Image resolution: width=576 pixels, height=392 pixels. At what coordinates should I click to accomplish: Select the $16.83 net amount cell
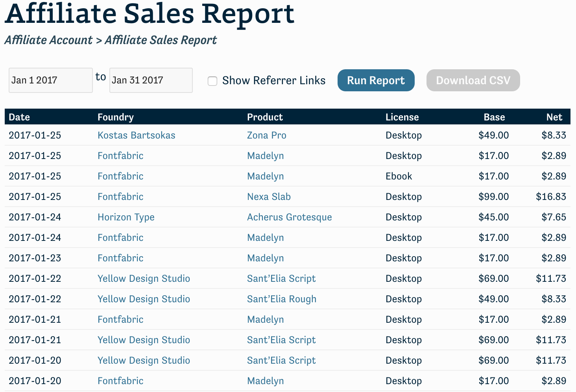(551, 197)
